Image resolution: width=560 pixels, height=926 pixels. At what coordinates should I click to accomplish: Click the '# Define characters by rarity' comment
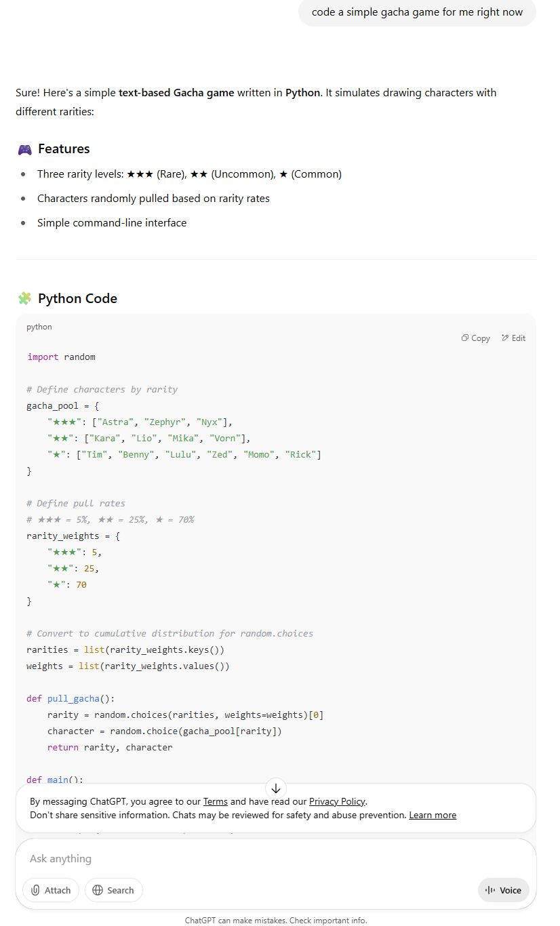[x=102, y=389]
